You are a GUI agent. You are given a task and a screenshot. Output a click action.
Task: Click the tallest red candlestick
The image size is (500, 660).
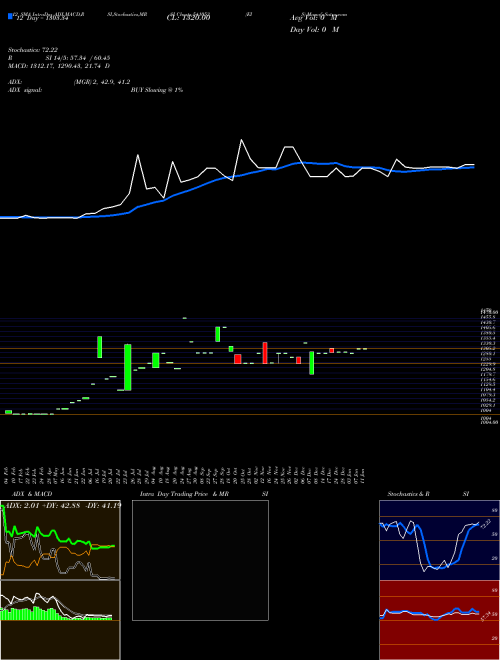point(265,353)
